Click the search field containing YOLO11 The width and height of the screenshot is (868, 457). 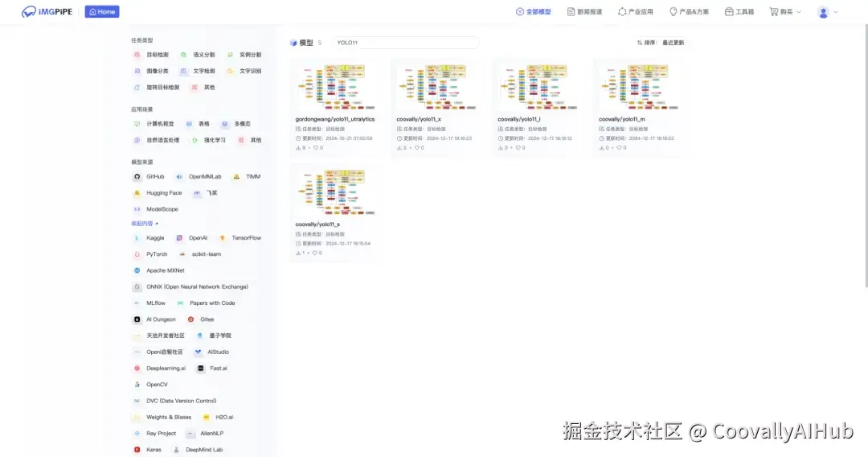tap(405, 43)
